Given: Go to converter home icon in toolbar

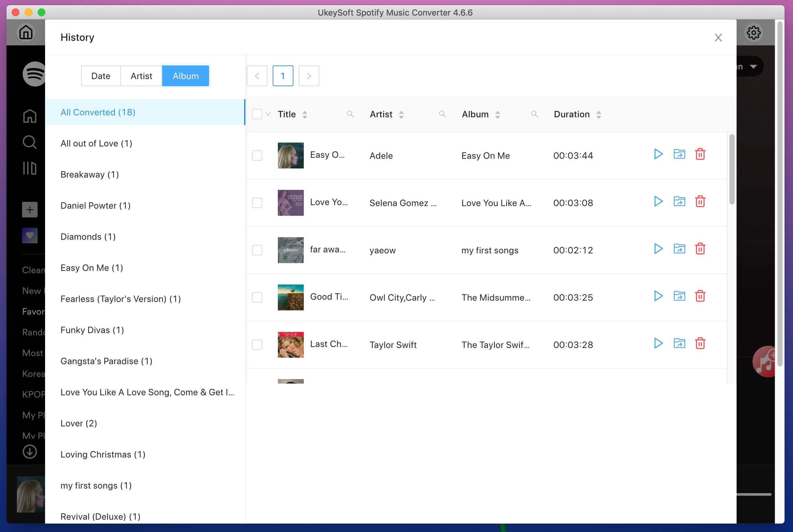Looking at the screenshot, I should [x=26, y=33].
